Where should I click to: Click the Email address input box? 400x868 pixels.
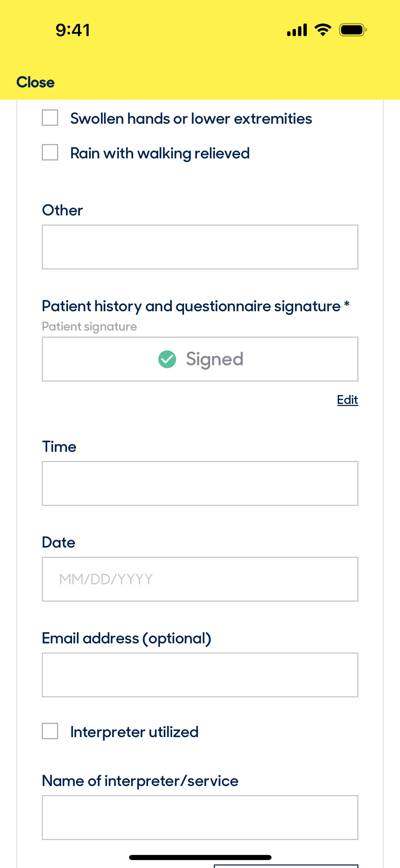[200, 675]
